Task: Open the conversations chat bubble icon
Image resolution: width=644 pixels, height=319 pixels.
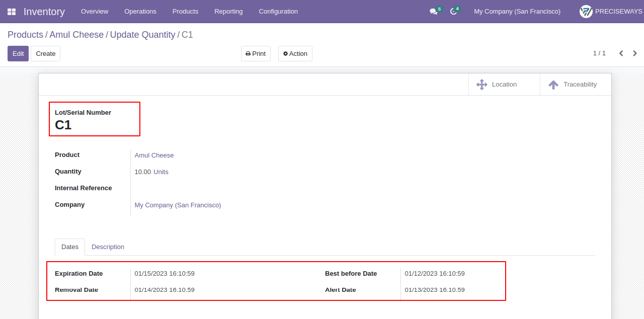Action: (x=433, y=12)
